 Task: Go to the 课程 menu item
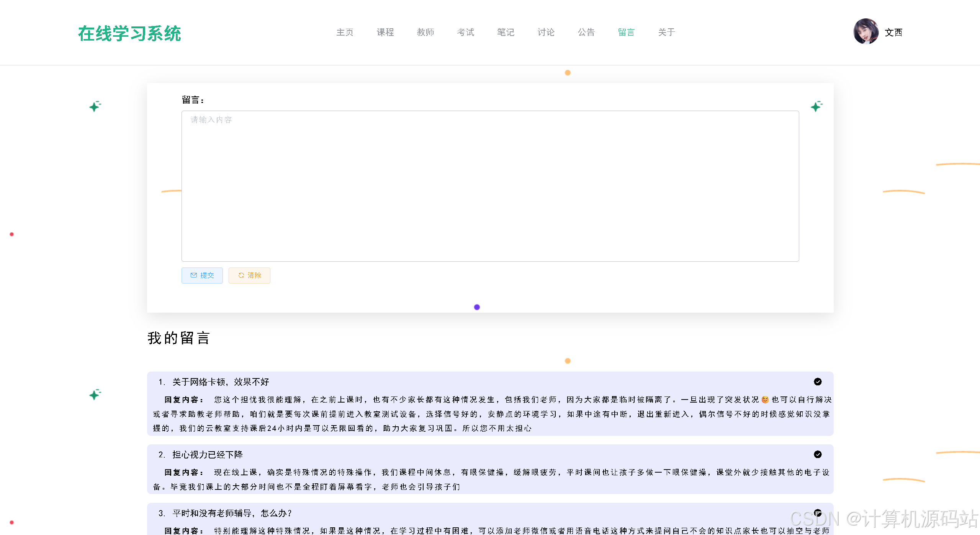coord(385,32)
